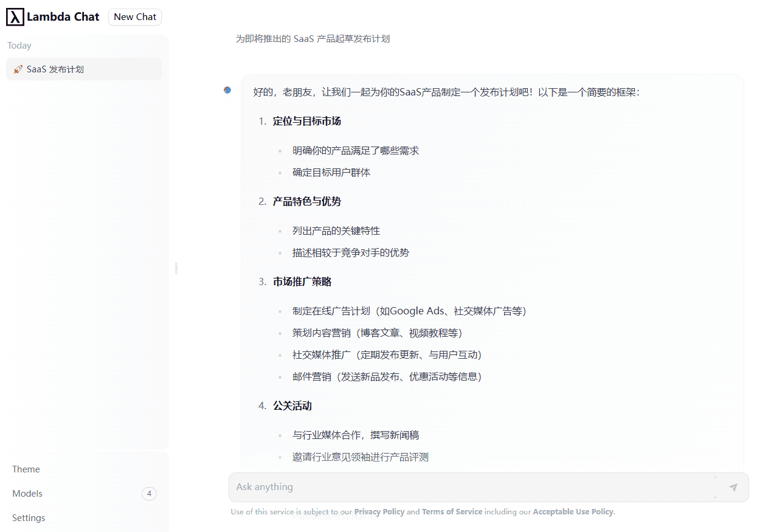Click the bullet 与行业媒体合作，撰写新闻稿
This screenshot has height=532, width=757.
click(x=356, y=435)
